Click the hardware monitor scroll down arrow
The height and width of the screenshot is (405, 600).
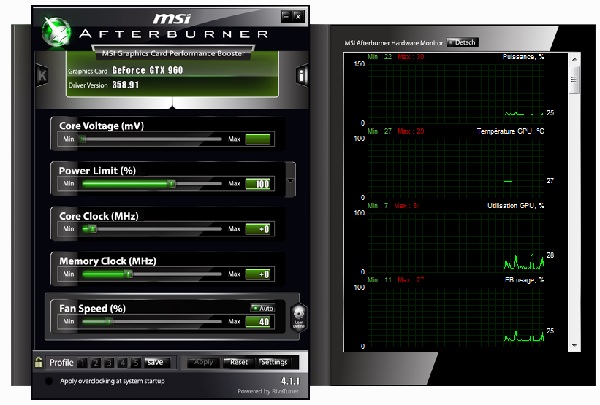[574, 345]
